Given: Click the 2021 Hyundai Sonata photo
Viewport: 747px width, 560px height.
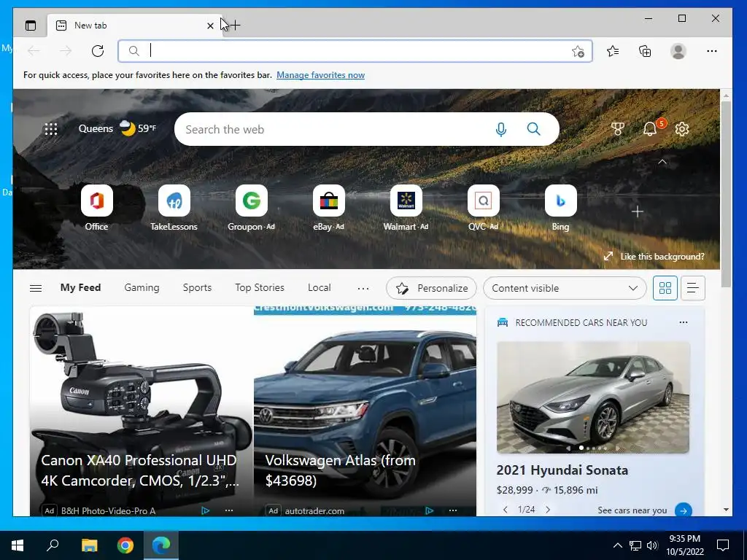Looking at the screenshot, I should pyautogui.click(x=593, y=397).
